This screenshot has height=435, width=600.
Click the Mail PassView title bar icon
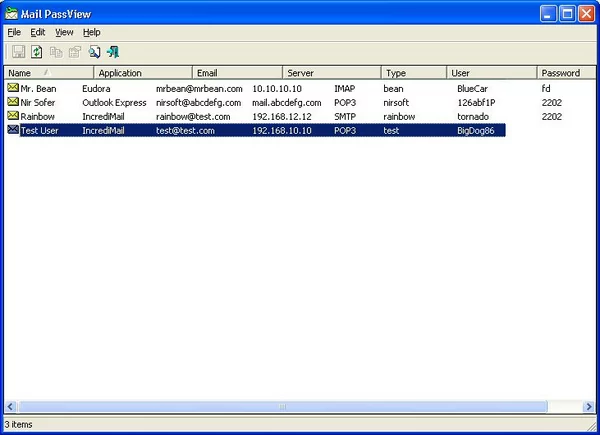(11, 14)
